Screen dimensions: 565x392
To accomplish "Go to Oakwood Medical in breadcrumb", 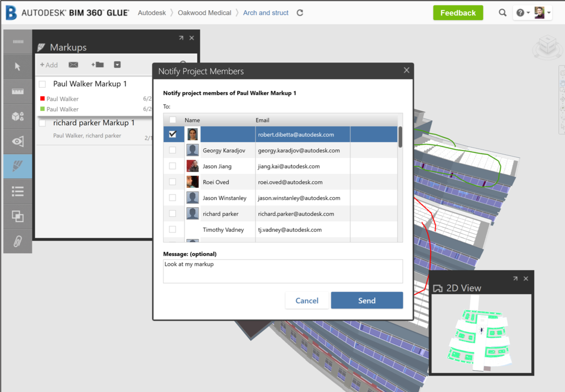I will coord(204,13).
